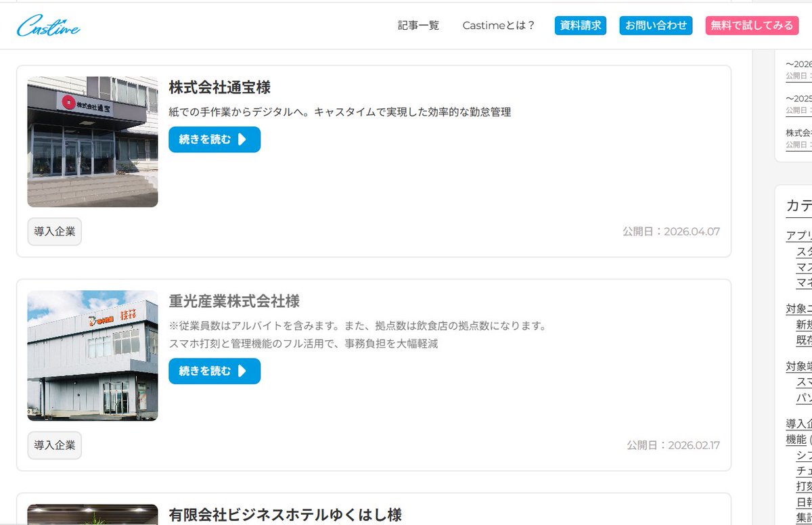Open the 株式会社通宝様 building thumbnail
The height and width of the screenshot is (525, 812).
pyautogui.click(x=93, y=141)
